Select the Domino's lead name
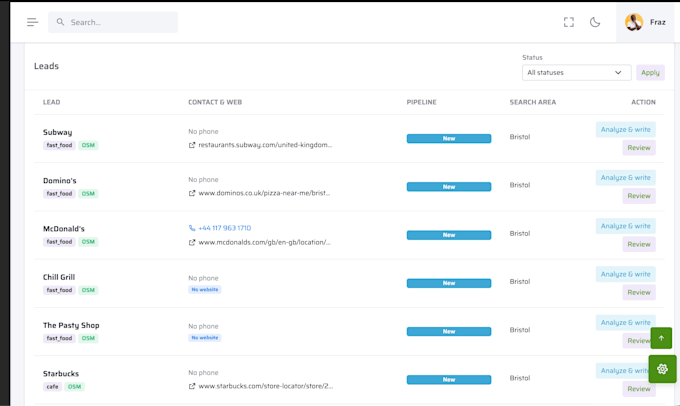This screenshot has width=680, height=406. click(x=59, y=180)
